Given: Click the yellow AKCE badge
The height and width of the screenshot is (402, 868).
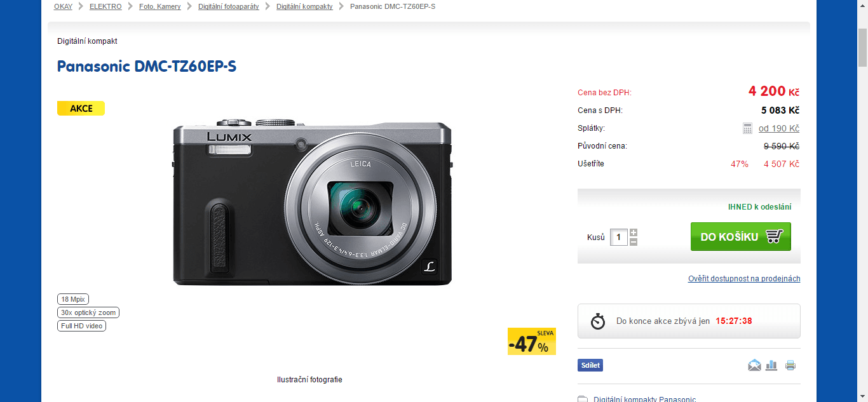Looking at the screenshot, I should click(x=81, y=109).
